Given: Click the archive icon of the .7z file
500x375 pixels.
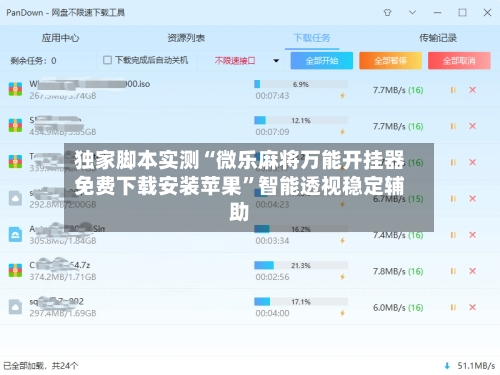Looking at the screenshot, I should [x=15, y=270].
